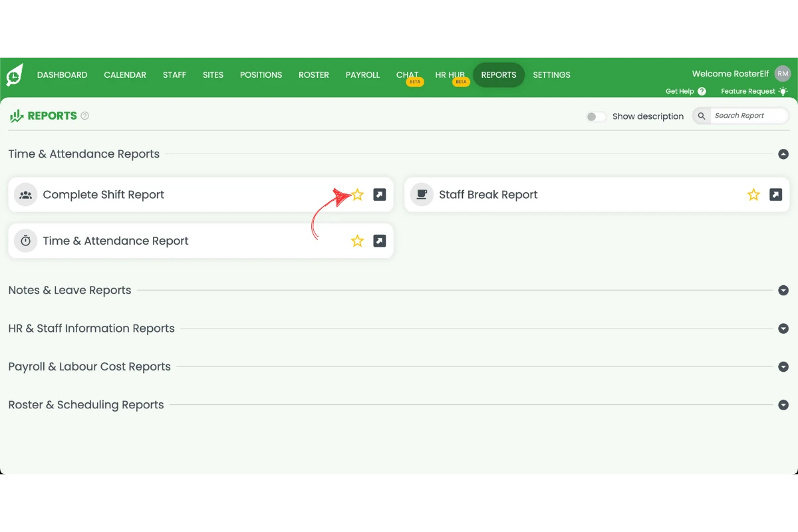Open Staff Break Report external link icon
The image size is (798, 532).
(x=775, y=195)
